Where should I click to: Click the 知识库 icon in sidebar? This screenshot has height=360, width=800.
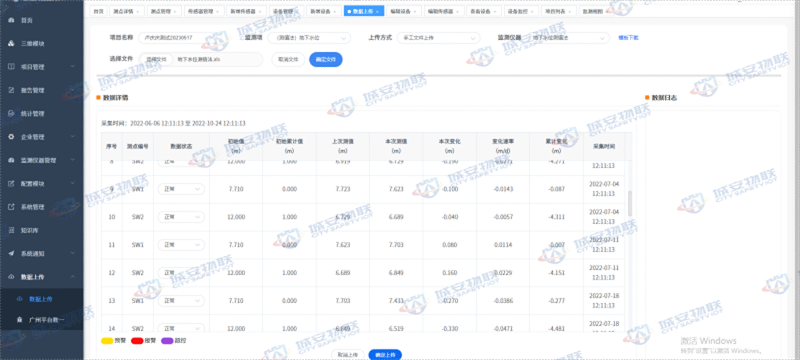point(12,230)
